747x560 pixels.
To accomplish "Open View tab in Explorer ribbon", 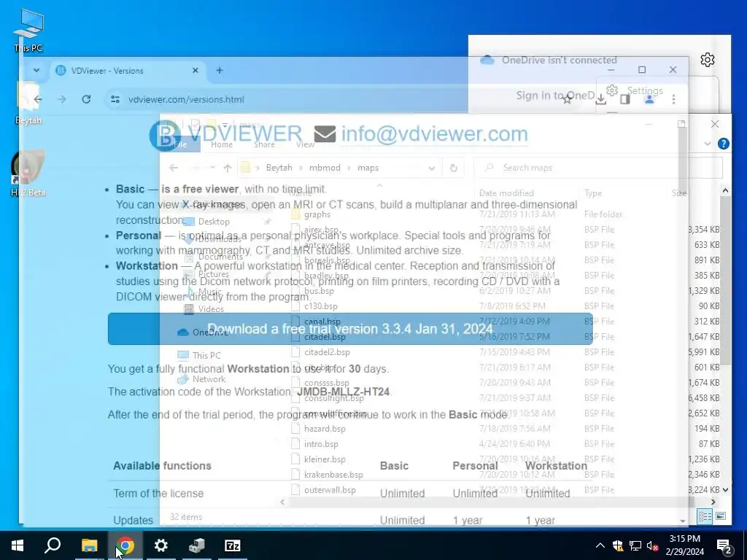I will (305, 144).
